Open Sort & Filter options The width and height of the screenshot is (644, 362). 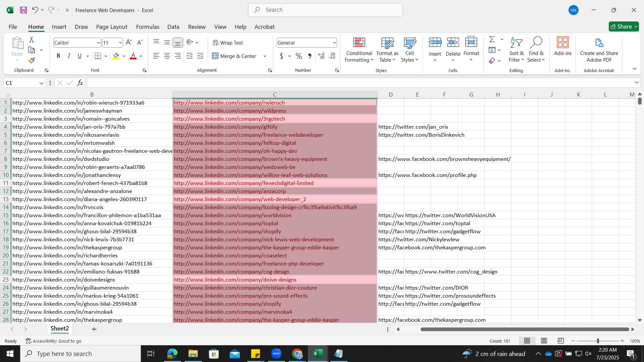tap(516, 50)
